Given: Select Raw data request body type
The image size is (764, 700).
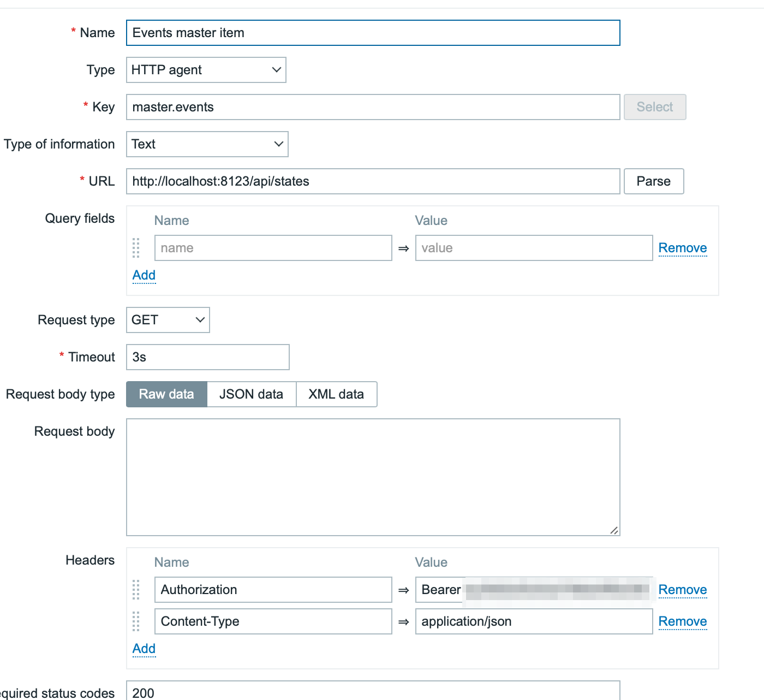Looking at the screenshot, I should click(x=166, y=394).
